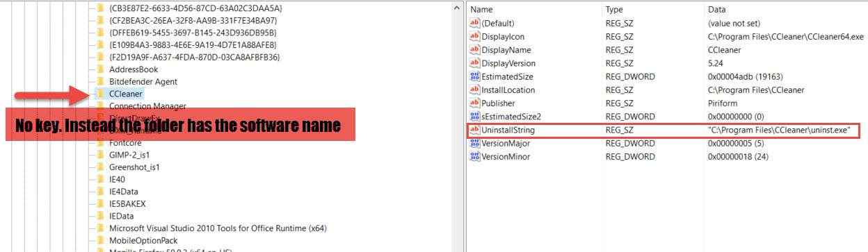Image resolution: width=868 pixels, height=252 pixels.
Task: Select the AddressBook key name
Action: (x=134, y=69)
